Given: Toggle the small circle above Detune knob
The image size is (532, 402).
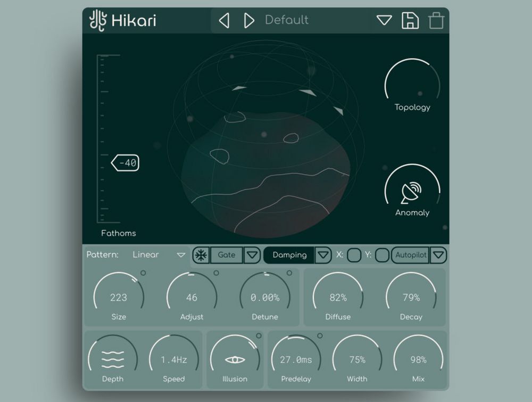Looking at the screenshot, I should (x=289, y=273).
